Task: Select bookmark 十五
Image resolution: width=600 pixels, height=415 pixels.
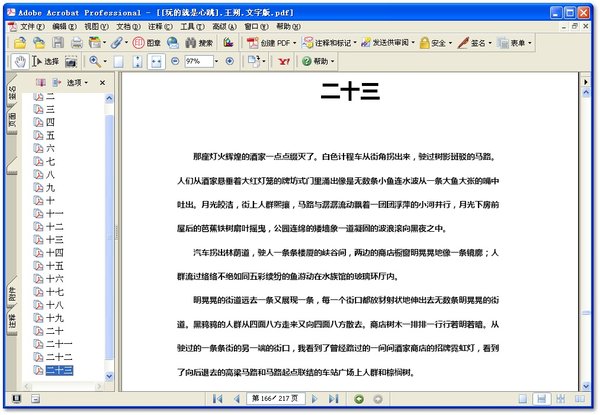Action: click(54, 265)
